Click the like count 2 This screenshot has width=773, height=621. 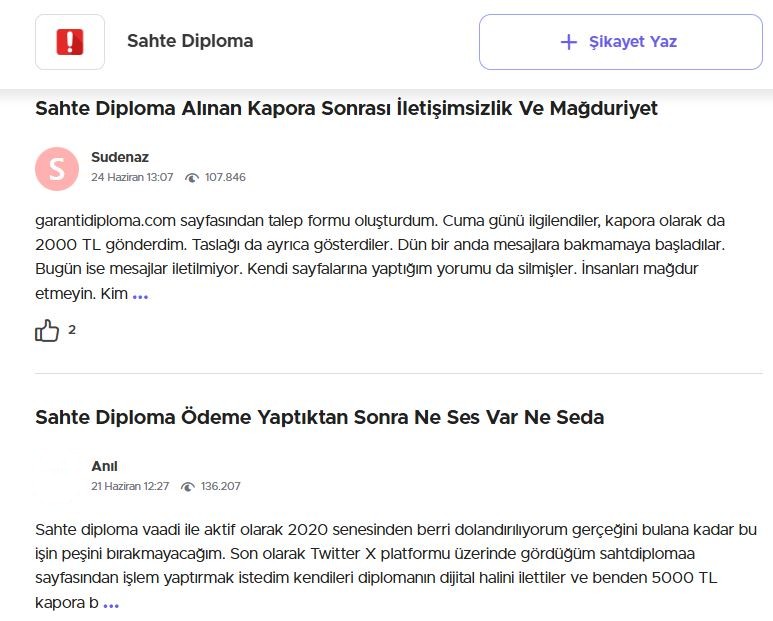(72, 330)
